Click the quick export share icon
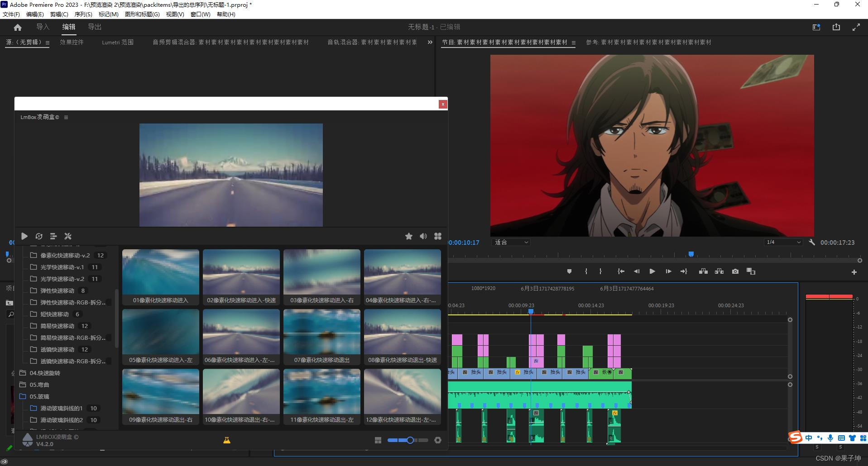Viewport: 868px width, 466px height. click(836, 27)
